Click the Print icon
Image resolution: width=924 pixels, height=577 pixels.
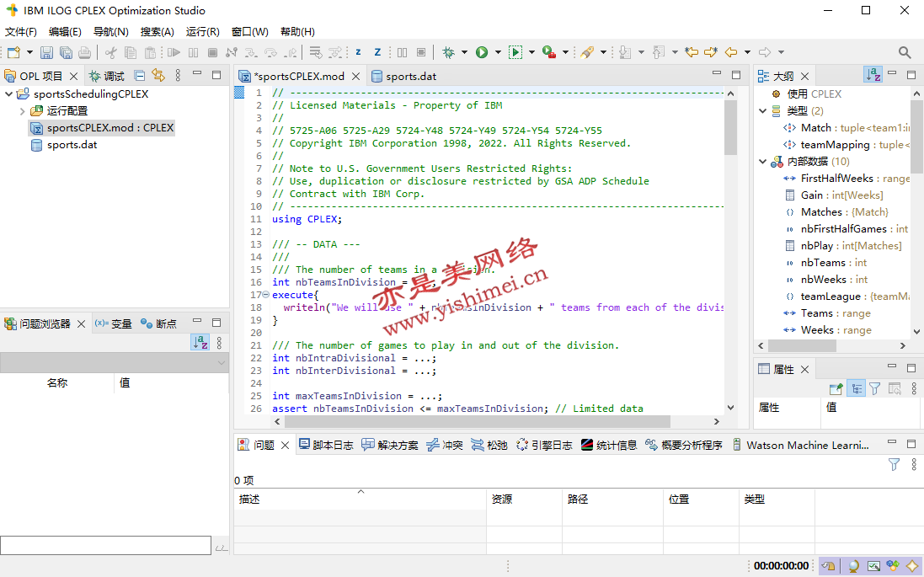[85, 52]
